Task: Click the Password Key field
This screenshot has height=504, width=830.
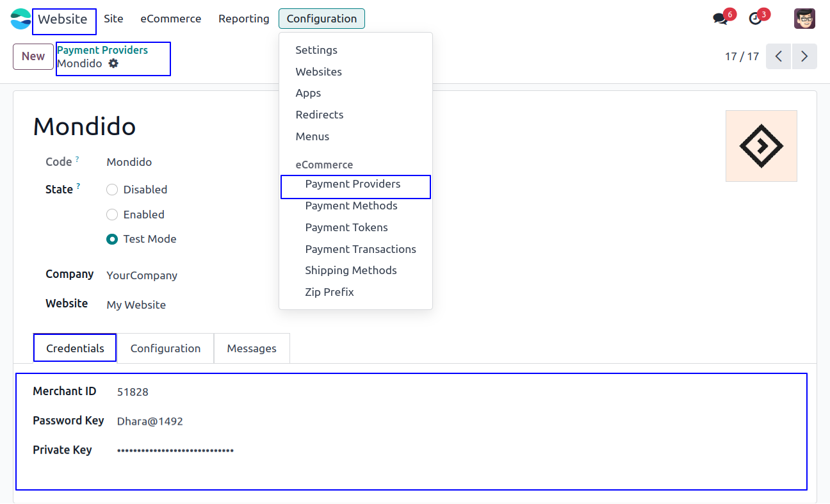Action: click(150, 421)
